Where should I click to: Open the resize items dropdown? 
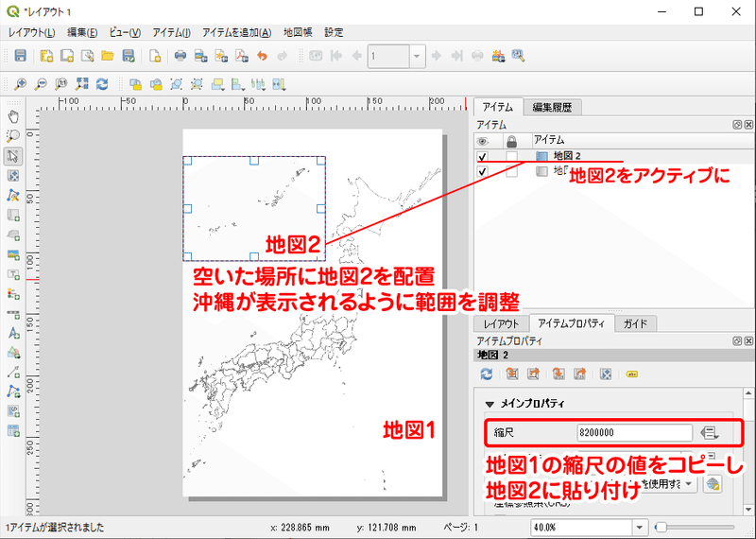[x=279, y=84]
